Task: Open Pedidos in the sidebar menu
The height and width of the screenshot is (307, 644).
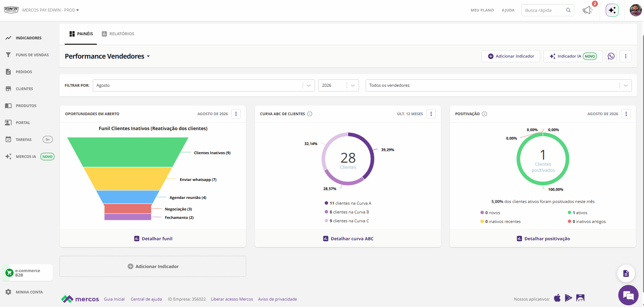Action: [x=24, y=72]
